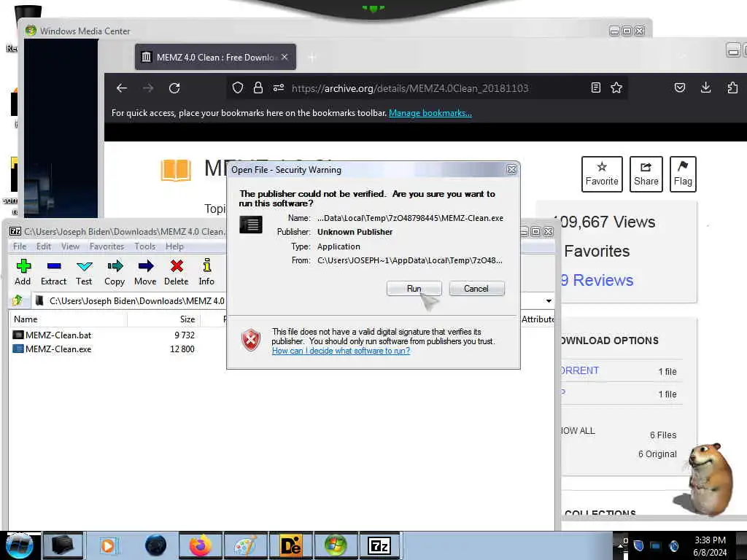Sort by the Name column in 7-Zip

68,319
